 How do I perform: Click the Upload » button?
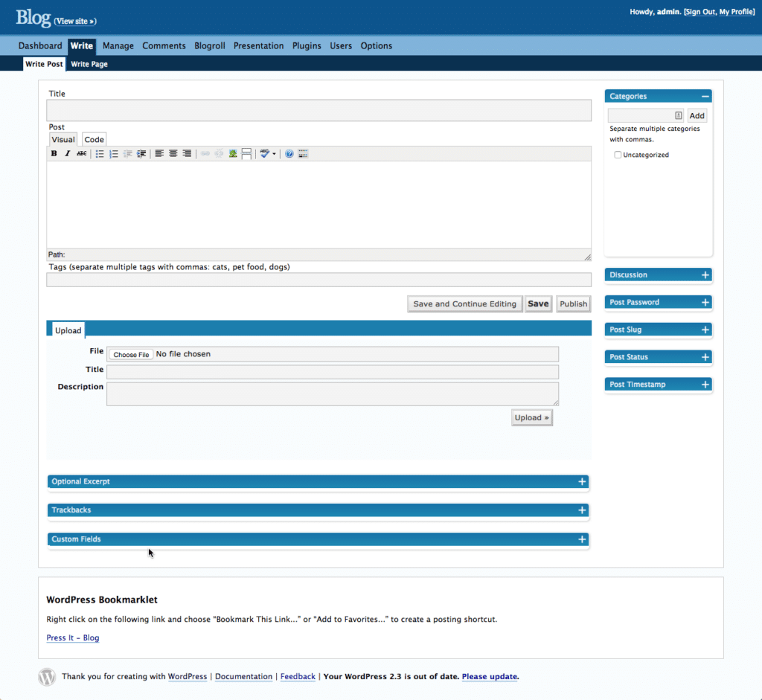[x=531, y=418]
